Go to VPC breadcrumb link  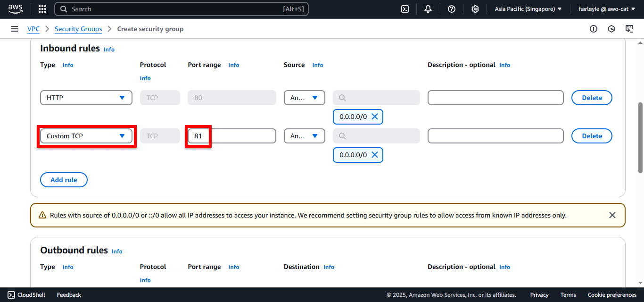click(x=33, y=29)
